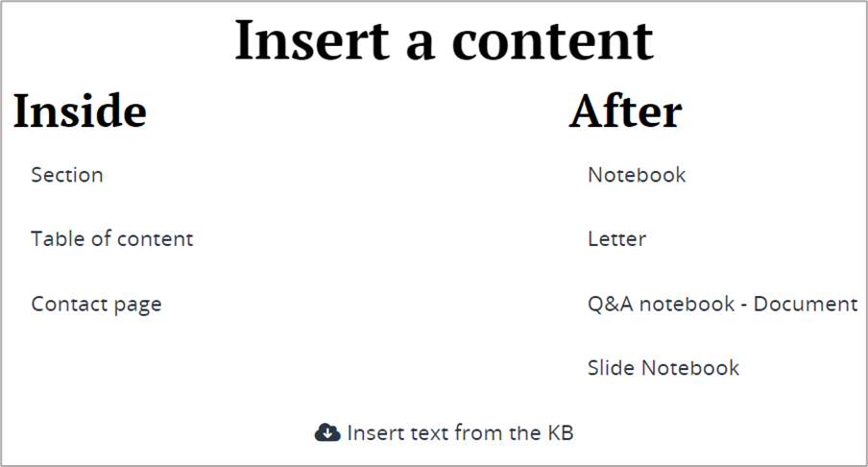Add a Letter after current content

point(616,239)
